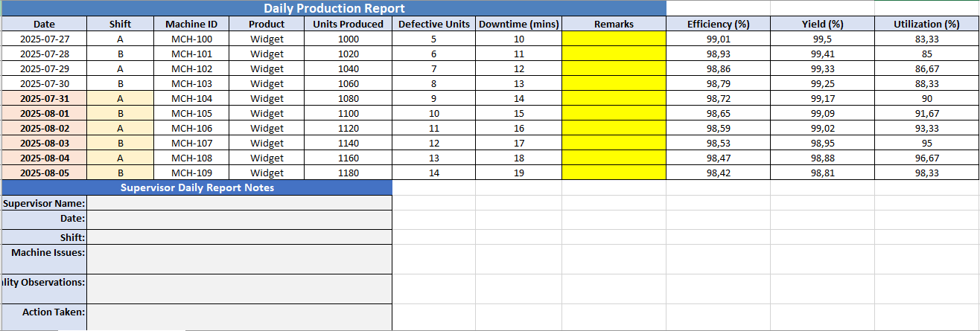
Task: Select the date cell 2025-08-01
Action: coord(44,113)
